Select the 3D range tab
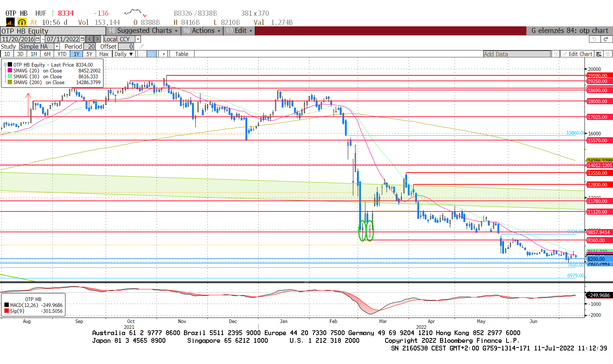The height and width of the screenshot is (364, 613). pos(20,54)
